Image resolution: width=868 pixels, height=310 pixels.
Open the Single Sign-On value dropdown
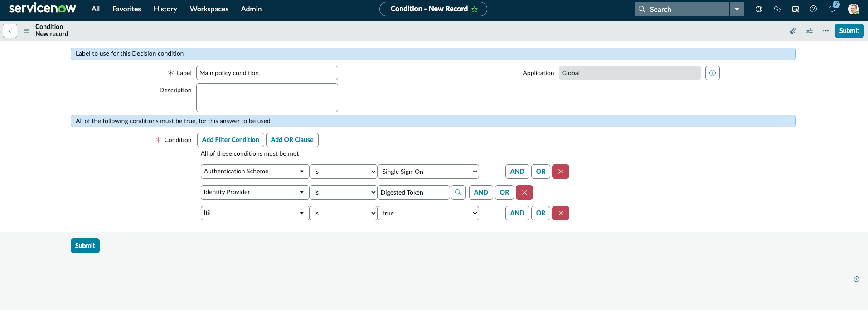[x=428, y=172]
